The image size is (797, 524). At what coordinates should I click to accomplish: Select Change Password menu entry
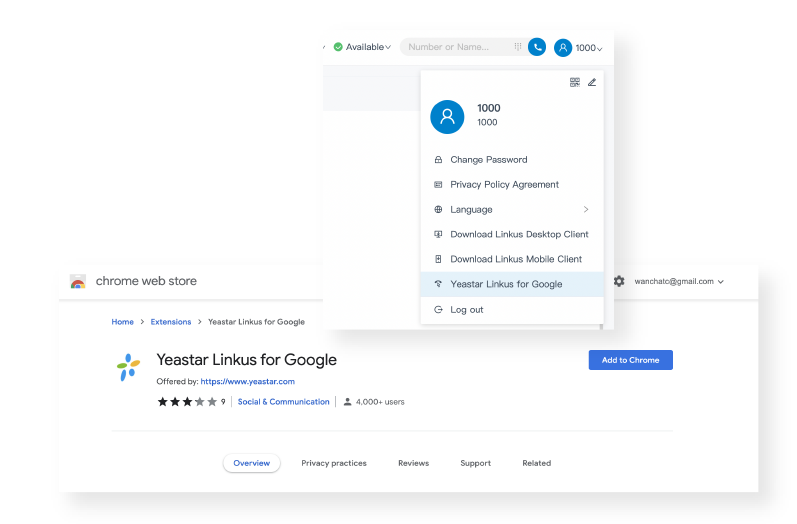(512, 160)
